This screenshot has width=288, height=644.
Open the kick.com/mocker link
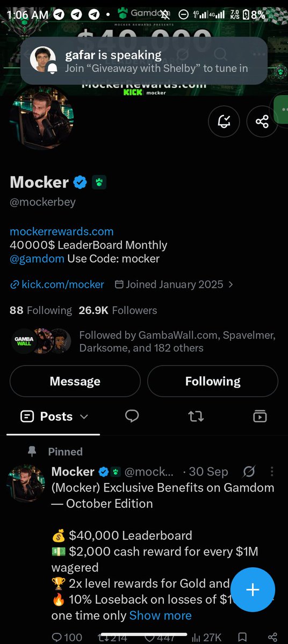(x=57, y=284)
